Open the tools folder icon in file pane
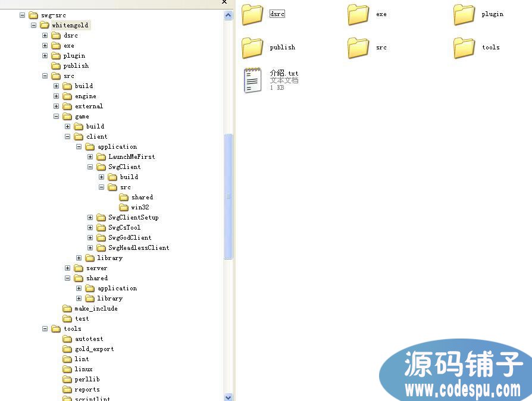 pos(464,48)
